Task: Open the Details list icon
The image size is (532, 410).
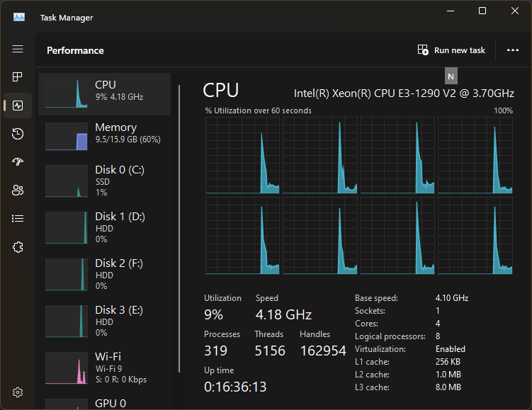Action: pyautogui.click(x=18, y=218)
